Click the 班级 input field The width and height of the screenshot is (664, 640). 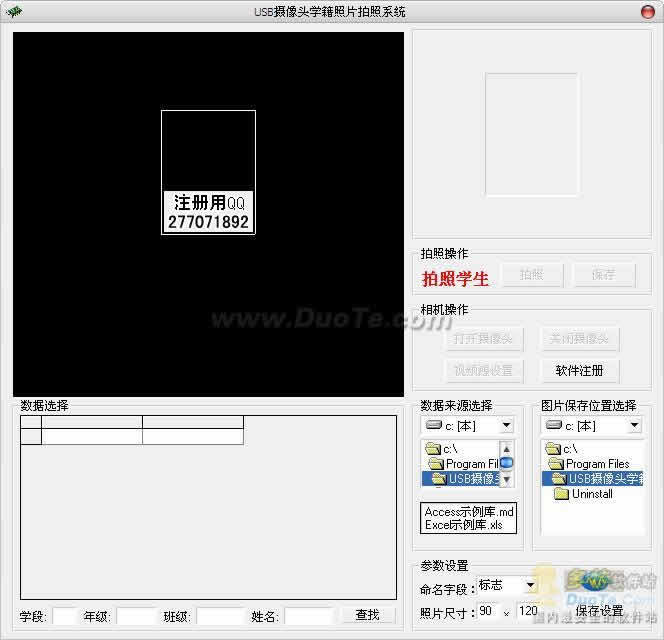coord(221,616)
